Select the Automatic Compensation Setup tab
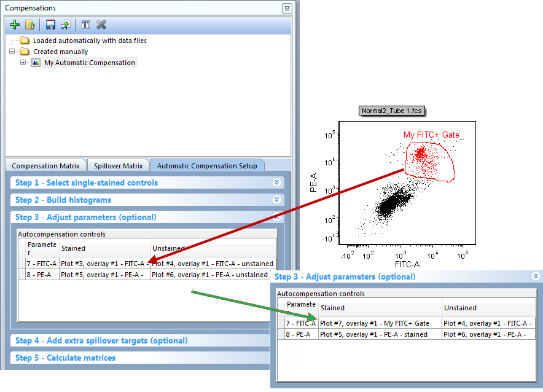The image size is (543, 392). click(208, 166)
